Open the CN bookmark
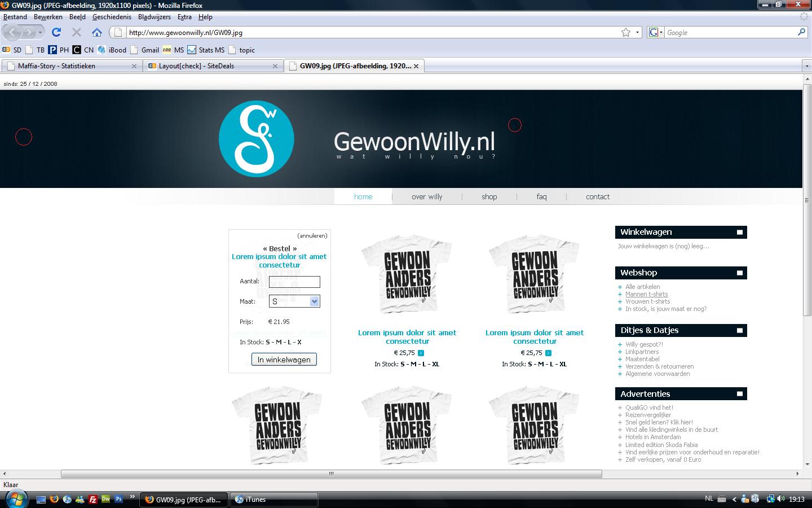This screenshot has width=812, height=508. pyautogui.click(x=83, y=50)
